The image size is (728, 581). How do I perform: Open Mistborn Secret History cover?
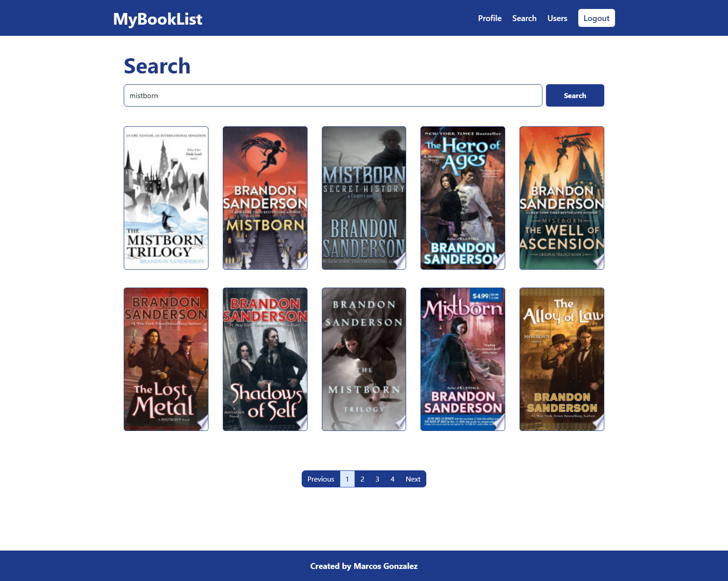click(364, 198)
